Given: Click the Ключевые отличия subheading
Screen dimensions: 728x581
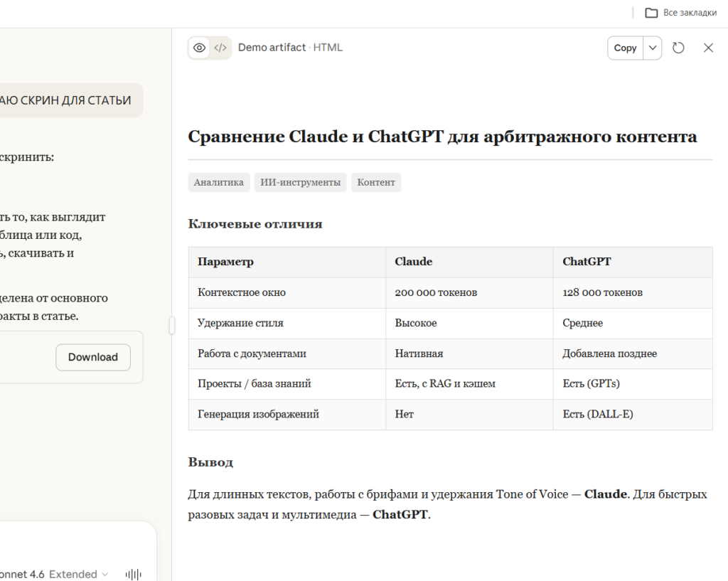Looking at the screenshot, I should click(x=255, y=224).
